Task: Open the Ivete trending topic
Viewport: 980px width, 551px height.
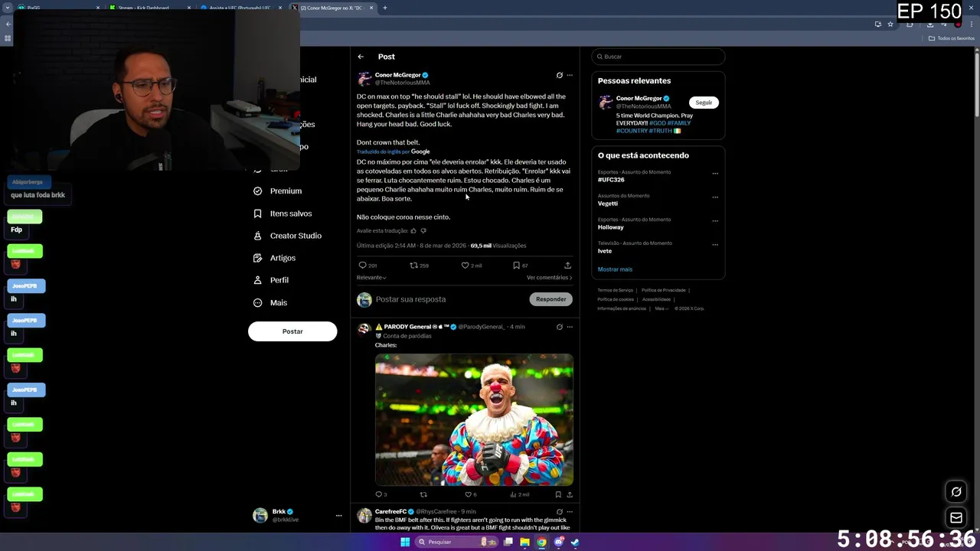Action: coord(605,251)
